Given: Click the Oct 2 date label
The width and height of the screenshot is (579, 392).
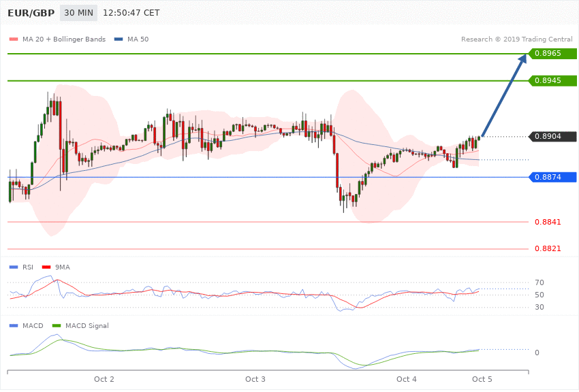Looking at the screenshot, I should coord(104,379).
